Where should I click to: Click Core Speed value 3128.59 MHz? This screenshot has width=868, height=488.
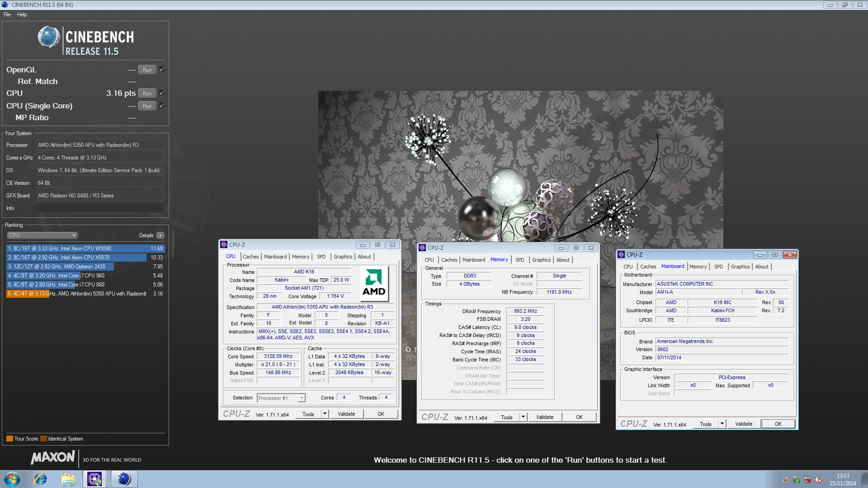(278, 357)
